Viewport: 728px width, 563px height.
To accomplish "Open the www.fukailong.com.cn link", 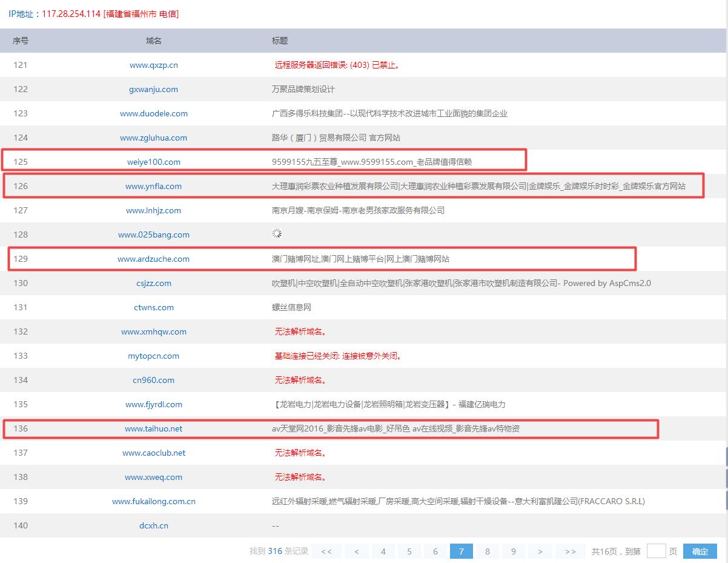I will pyautogui.click(x=153, y=501).
